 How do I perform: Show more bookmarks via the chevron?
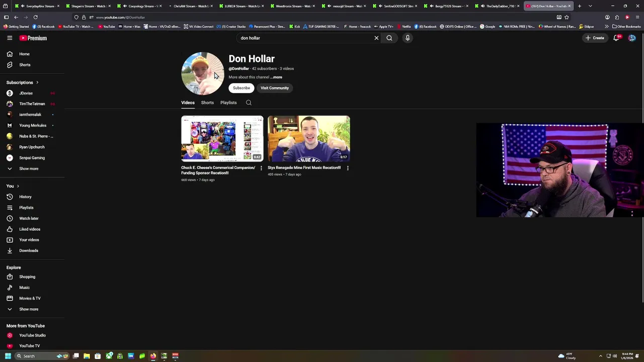[606, 27]
